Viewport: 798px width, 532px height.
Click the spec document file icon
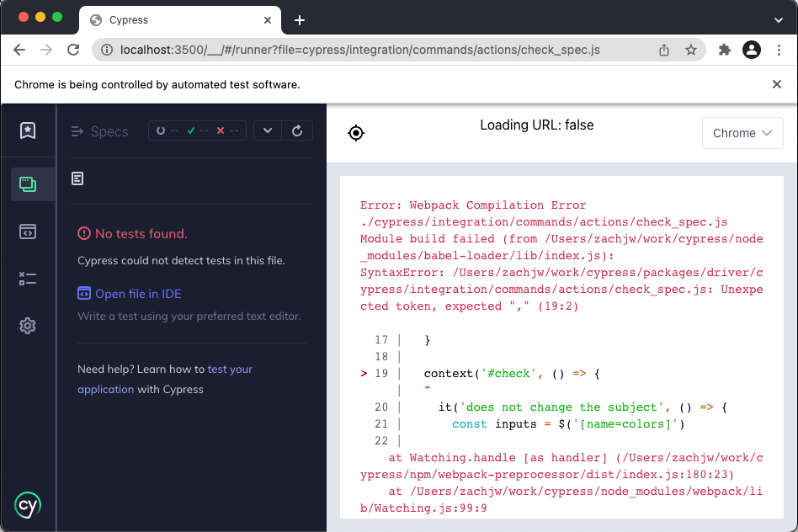point(77,178)
